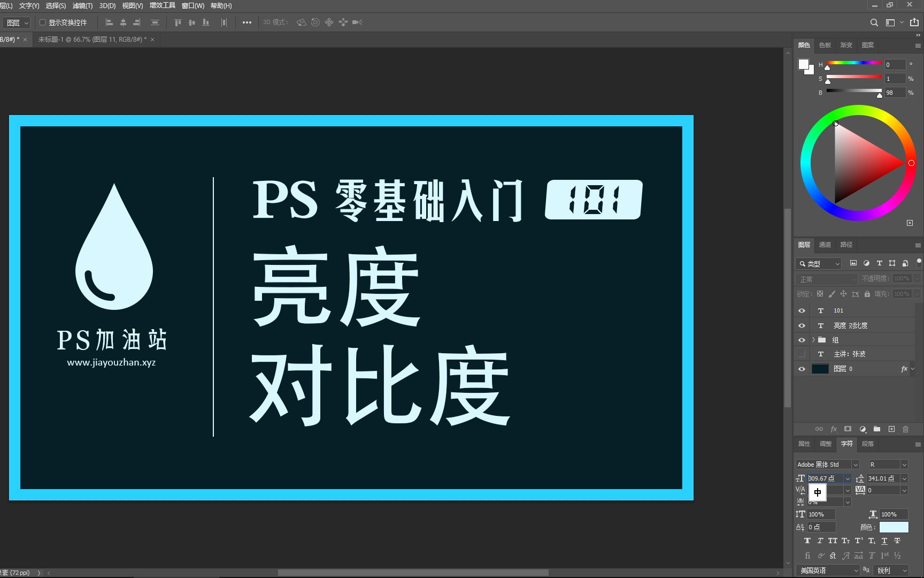The image size is (924, 578).
Task: Show the 主讲：张波 layer
Action: coord(802,354)
